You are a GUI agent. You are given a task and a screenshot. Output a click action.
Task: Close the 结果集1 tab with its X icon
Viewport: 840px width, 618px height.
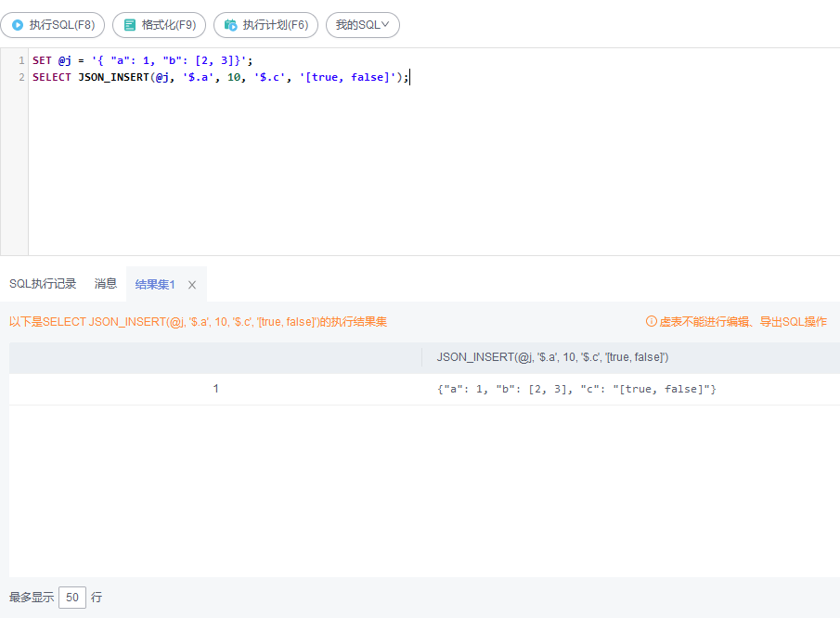tap(191, 284)
